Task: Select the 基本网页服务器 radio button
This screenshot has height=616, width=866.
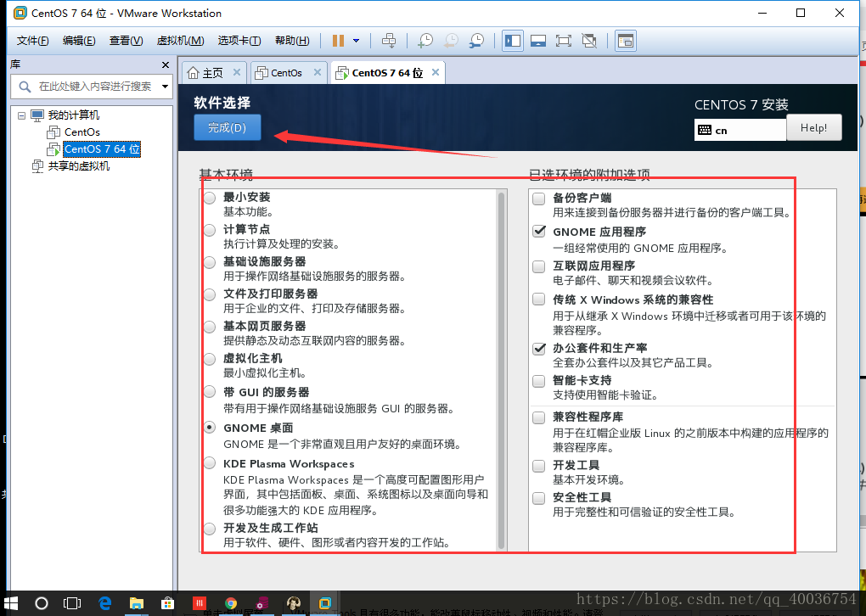Action: 210,327
